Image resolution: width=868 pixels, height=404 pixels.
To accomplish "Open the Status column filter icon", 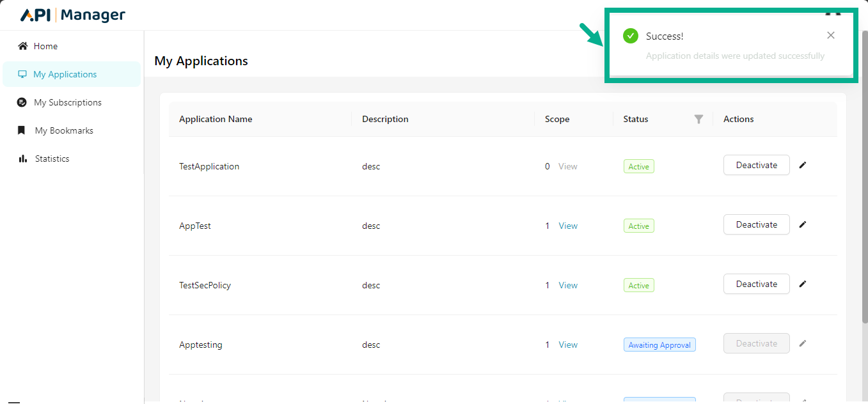I will pyautogui.click(x=698, y=119).
